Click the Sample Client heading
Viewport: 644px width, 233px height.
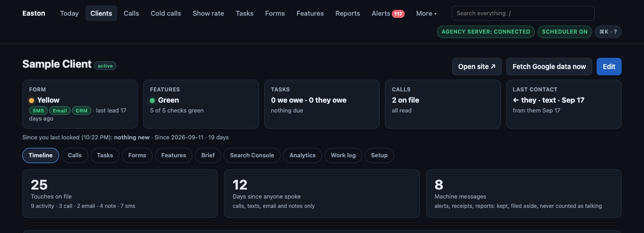[x=57, y=65]
